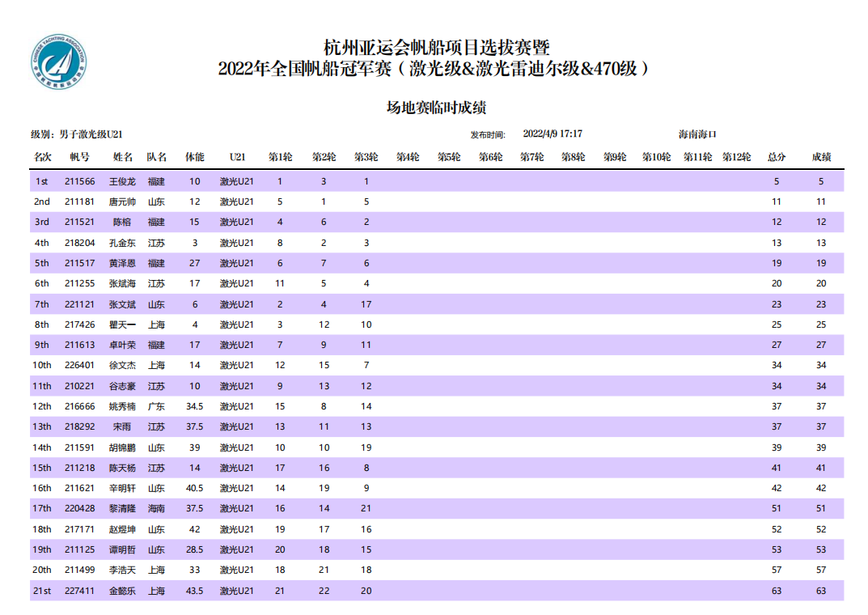
Task: Select sail number 211181
Action: [79, 202]
